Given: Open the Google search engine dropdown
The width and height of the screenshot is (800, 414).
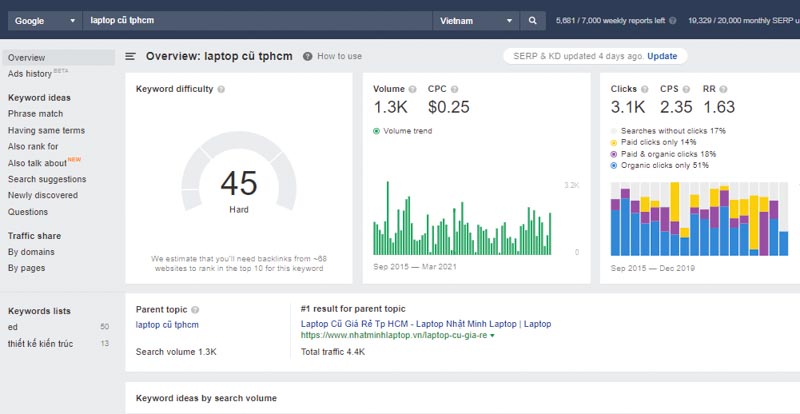Looking at the screenshot, I should 43,20.
